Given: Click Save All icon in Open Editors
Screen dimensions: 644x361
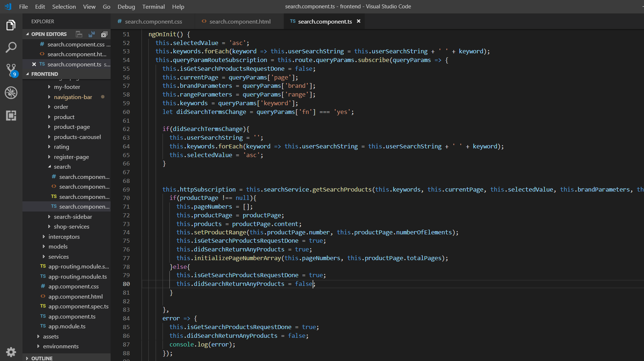Looking at the screenshot, I should coord(91,34).
